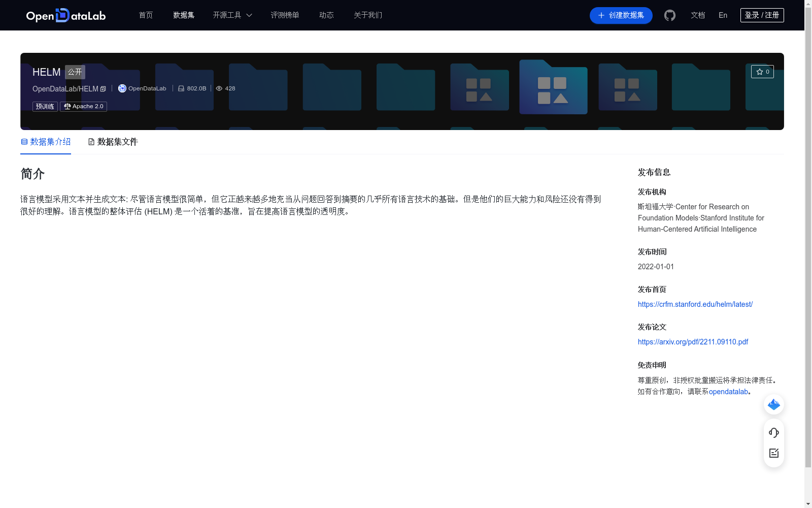812x508 pixels.
Task: Select the OpenDataLab avatar badge on the banner
Action: pyautogui.click(x=122, y=88)
